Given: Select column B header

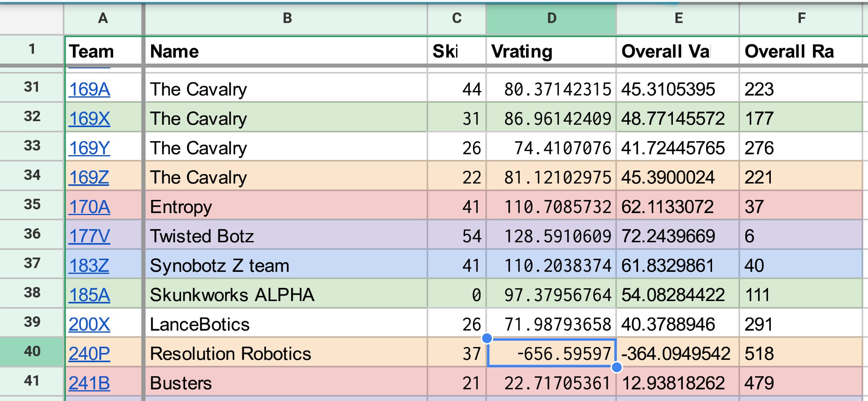Looking at the screenshot, I should [x=286, y=18].
